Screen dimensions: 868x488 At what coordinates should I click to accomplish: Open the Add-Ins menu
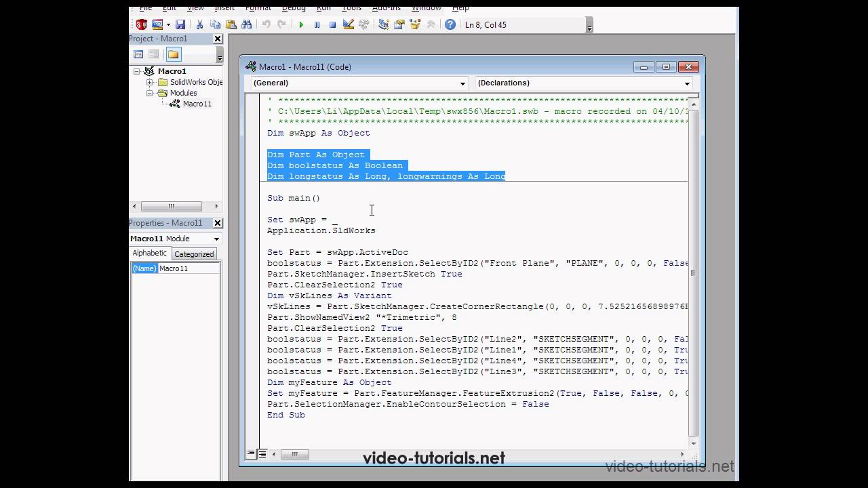387,8
